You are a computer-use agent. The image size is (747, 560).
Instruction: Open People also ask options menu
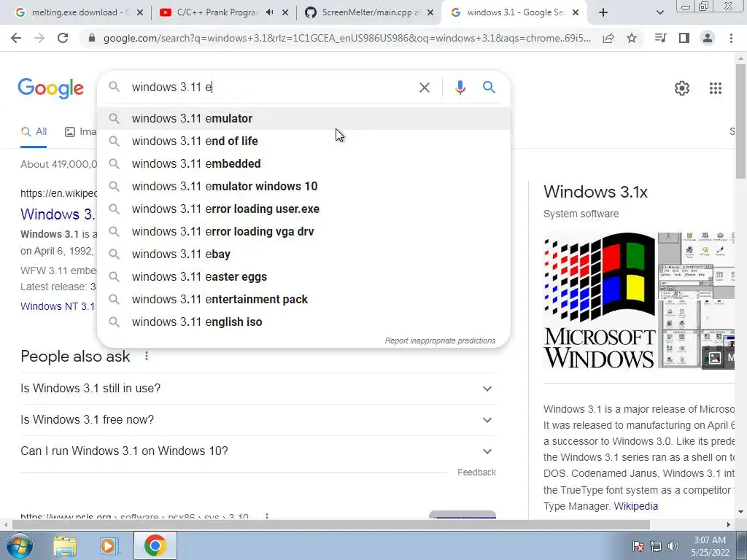[x=147, y=356]
